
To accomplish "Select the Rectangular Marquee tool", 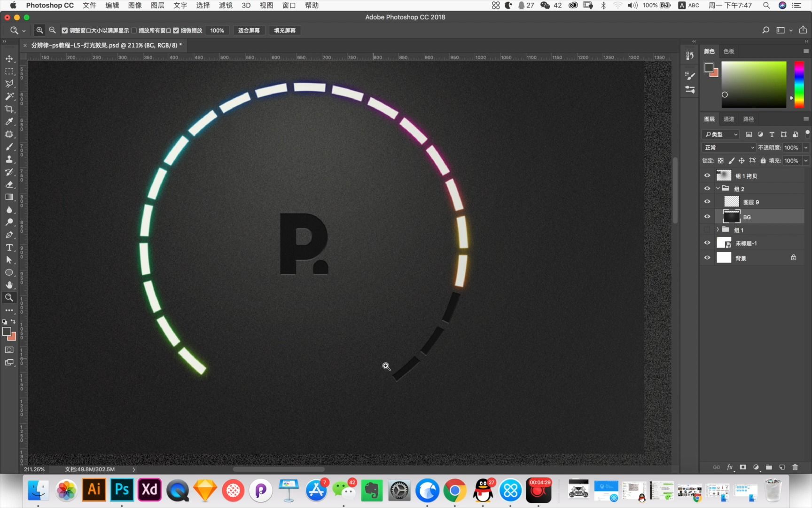I will click(9, 71).
